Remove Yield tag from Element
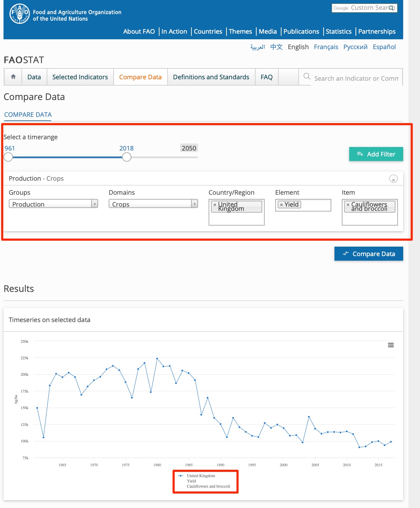This screenshot has height=508, width=420. [x=281, y=205]
